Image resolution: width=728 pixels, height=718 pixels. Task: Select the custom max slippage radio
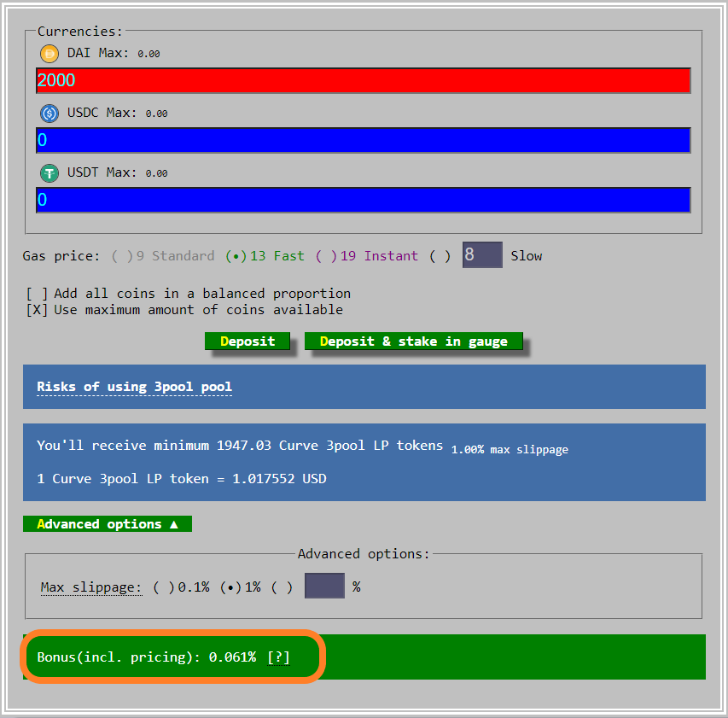point(282,587)
